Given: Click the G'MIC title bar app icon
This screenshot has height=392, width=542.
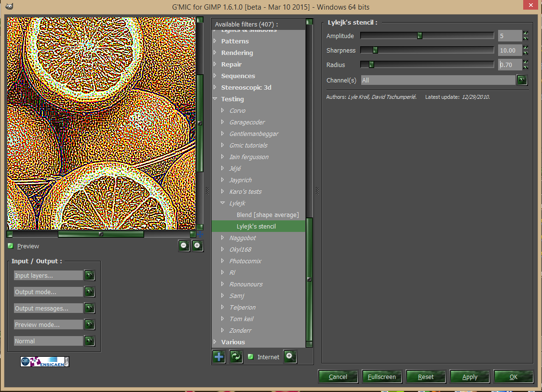Looking at the screenshot, I should coord(9,6).
